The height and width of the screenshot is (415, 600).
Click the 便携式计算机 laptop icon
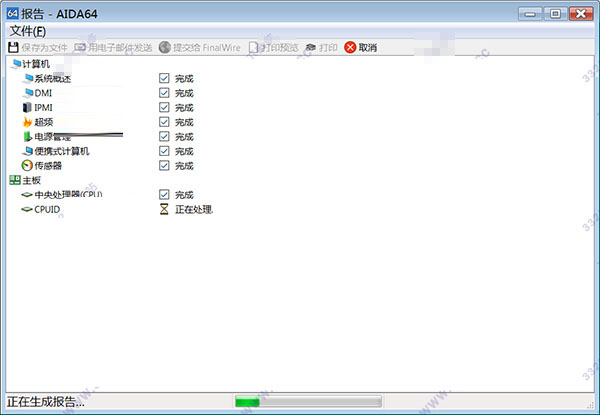[x=28, y=151]
